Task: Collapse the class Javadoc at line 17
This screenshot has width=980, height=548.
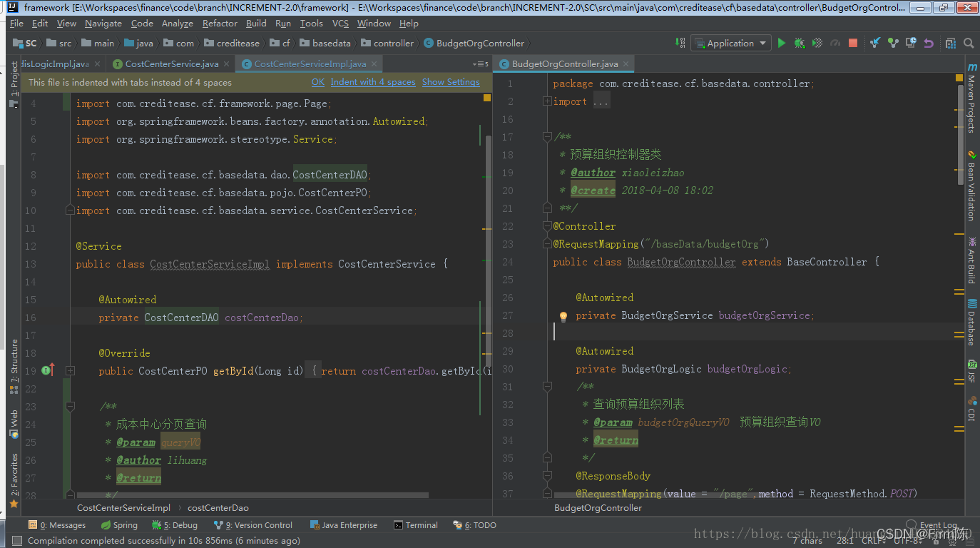Action: click(547, 136)
